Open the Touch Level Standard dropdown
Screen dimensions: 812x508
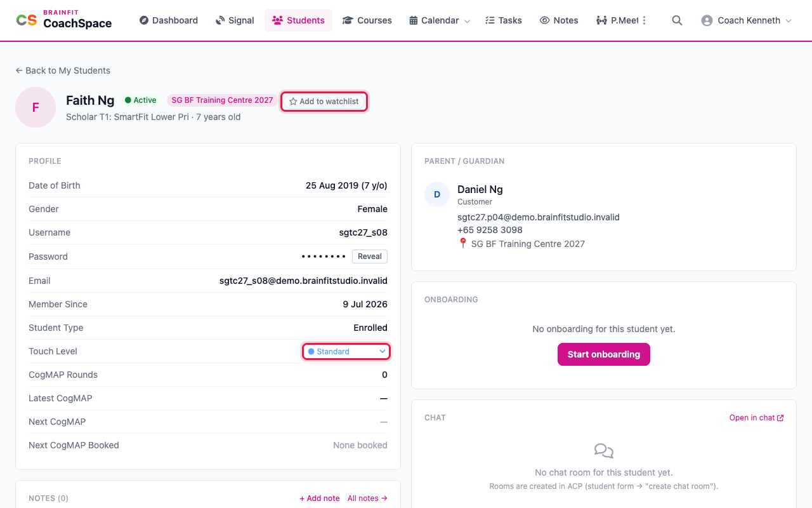tap(346, 351)
